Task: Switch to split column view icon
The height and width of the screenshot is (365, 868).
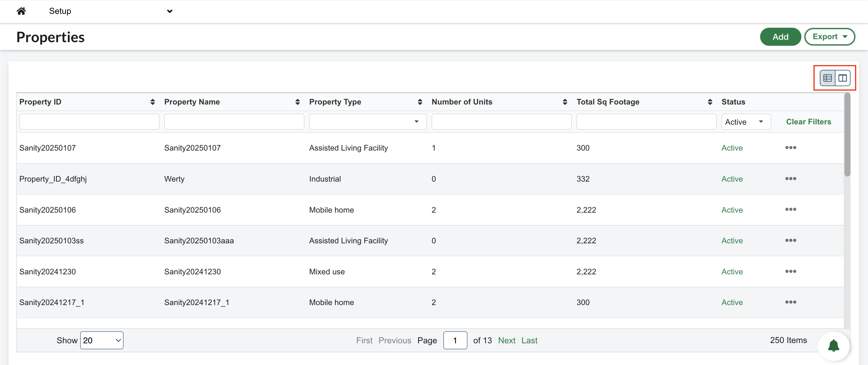Action: point(842,78)
